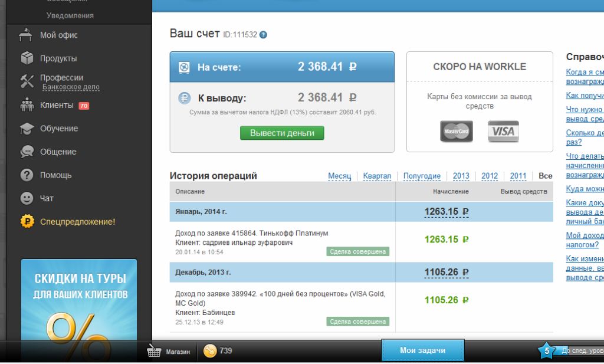Filter history by Полугодие
604x364 pixels.
422,176
